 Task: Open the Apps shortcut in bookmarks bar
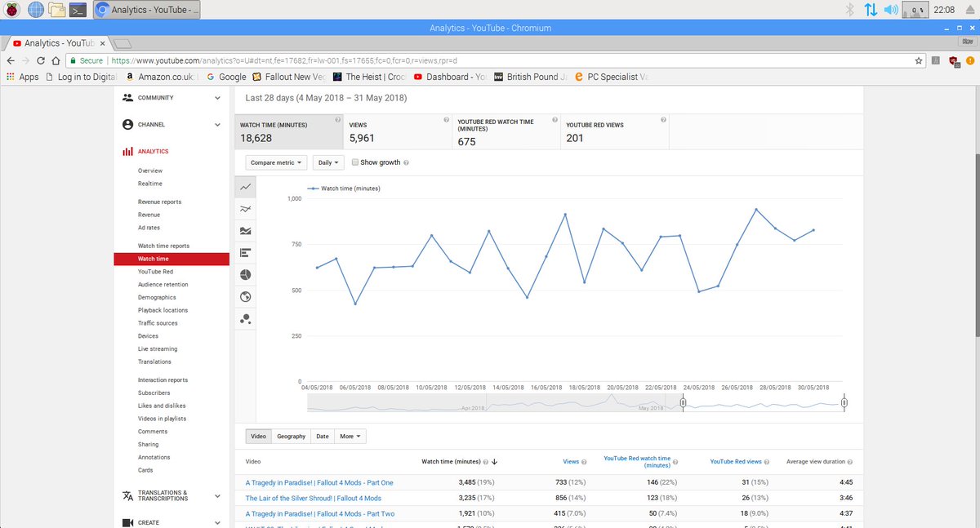click(x=22, y=77)
